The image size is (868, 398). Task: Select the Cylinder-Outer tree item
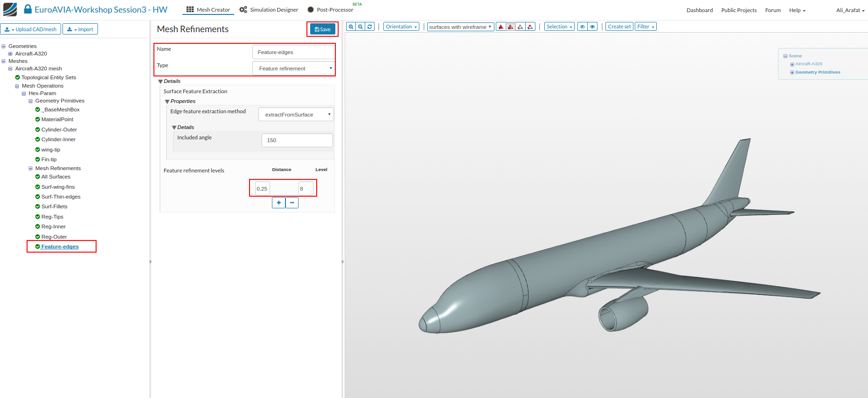point(59,130)
